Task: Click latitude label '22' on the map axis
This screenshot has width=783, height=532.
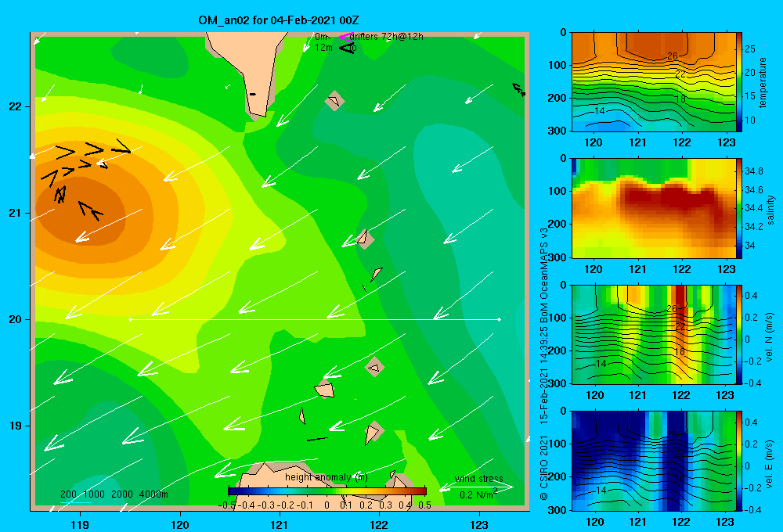Action: coord(15,106)
